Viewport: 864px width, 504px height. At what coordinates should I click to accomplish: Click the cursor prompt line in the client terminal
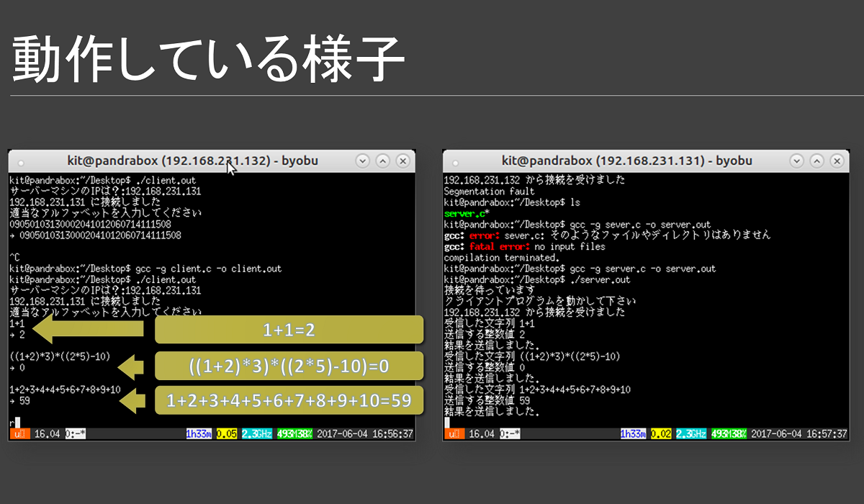click(14, 423)
